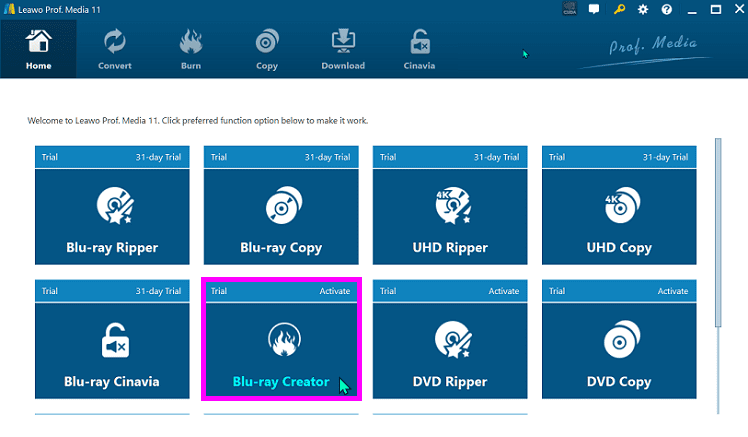Minimize the Leawo Prof. Media window

[692, 10]
